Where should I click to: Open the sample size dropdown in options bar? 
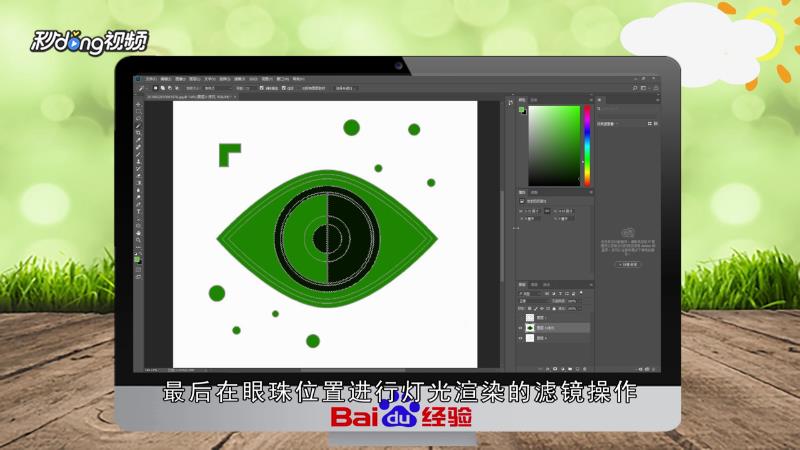[218, 88]
